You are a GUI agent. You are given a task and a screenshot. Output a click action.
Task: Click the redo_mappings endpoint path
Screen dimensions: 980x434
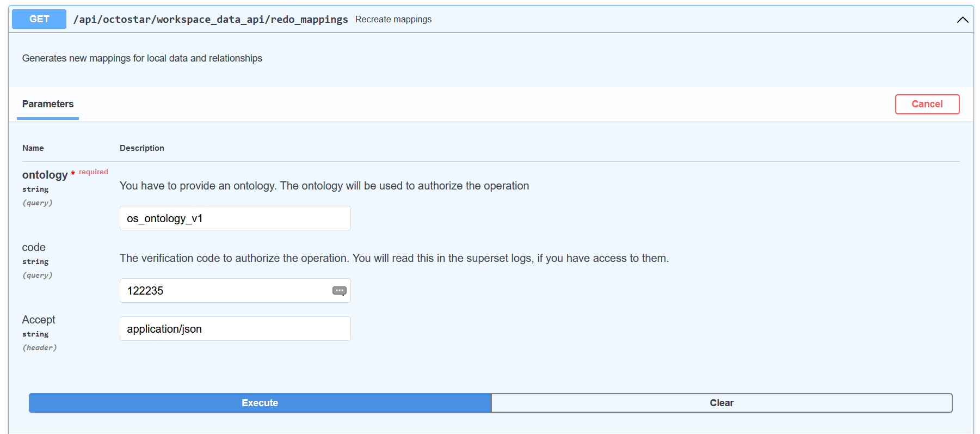pos(211,20)
